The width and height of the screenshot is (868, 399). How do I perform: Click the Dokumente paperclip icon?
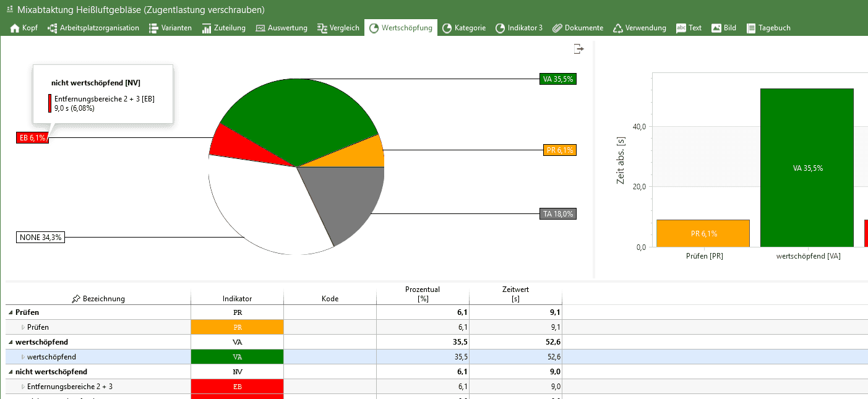[557, 28]
